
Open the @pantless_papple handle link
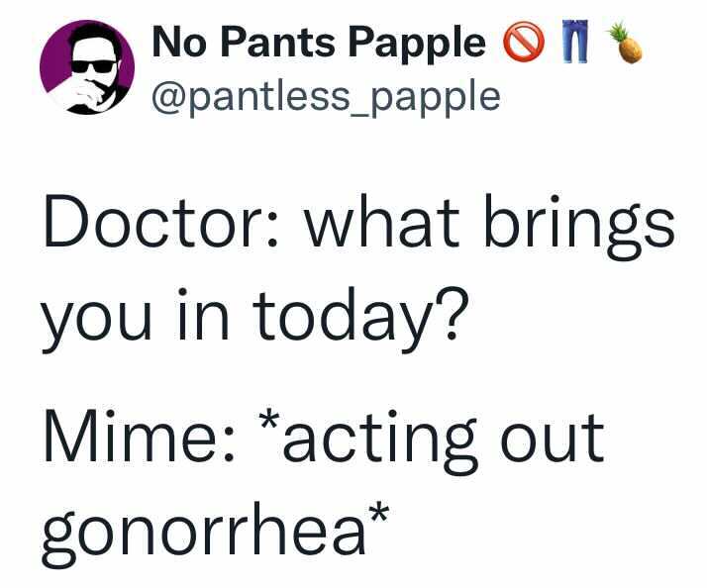(x=326, y=97)
